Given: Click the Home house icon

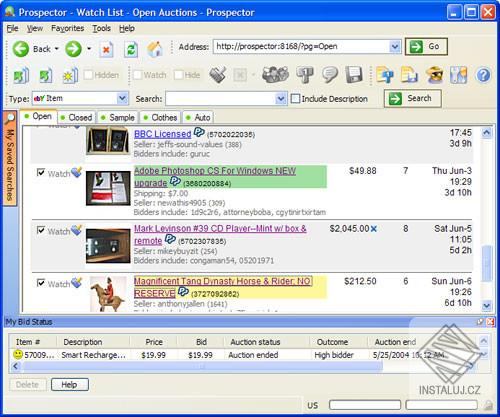Looking at the screenshot, I should coord(155,49).
